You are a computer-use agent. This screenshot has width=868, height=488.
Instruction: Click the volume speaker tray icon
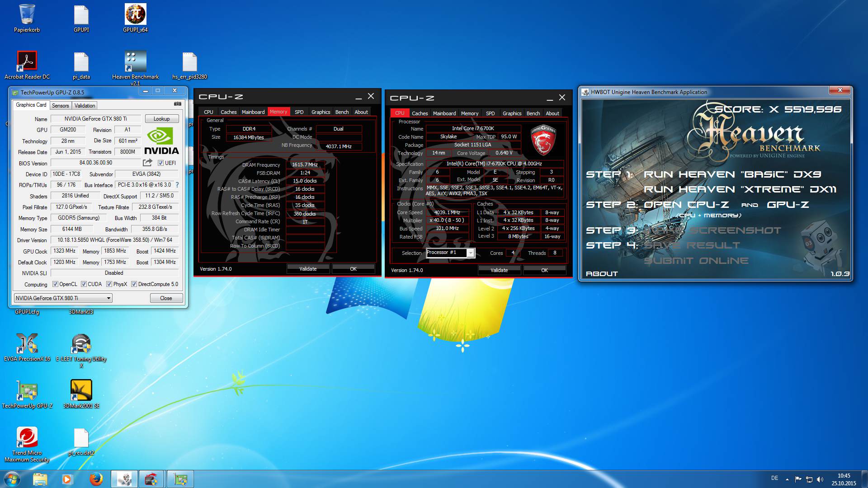tap(820, 479)
